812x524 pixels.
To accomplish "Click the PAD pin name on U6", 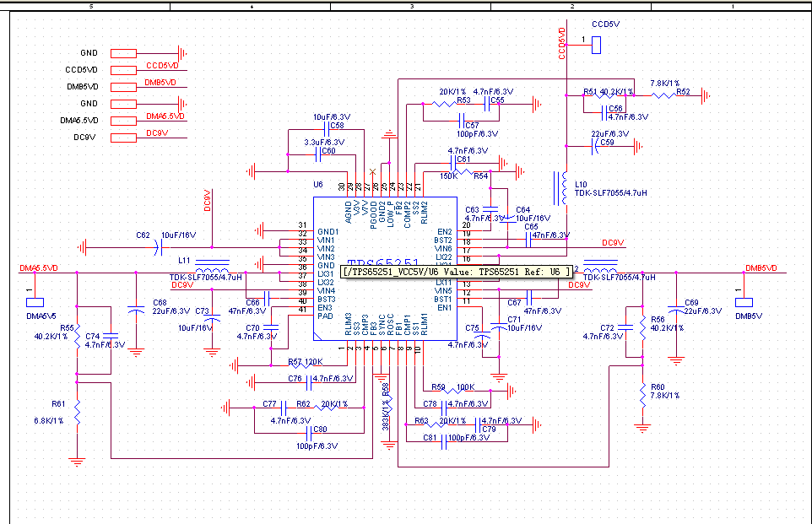I will (325, 316).
